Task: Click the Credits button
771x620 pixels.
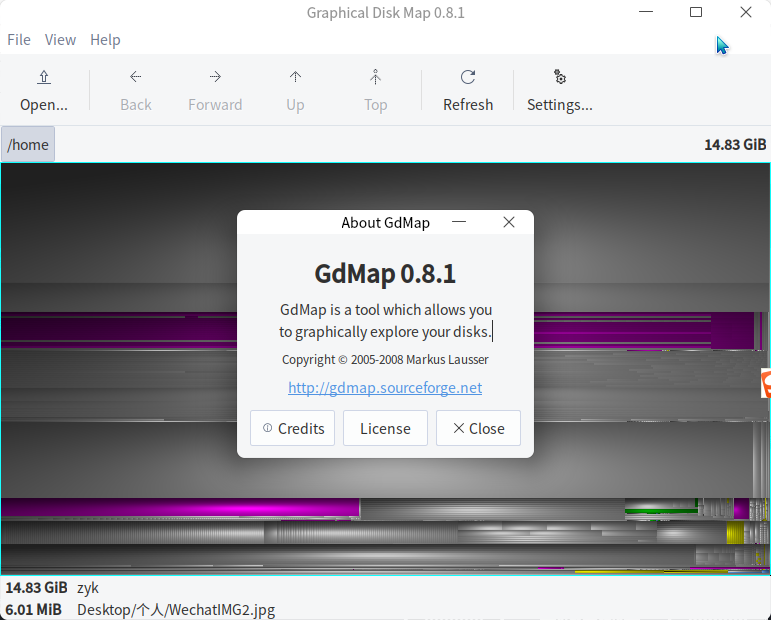Action: coord(292,428)
